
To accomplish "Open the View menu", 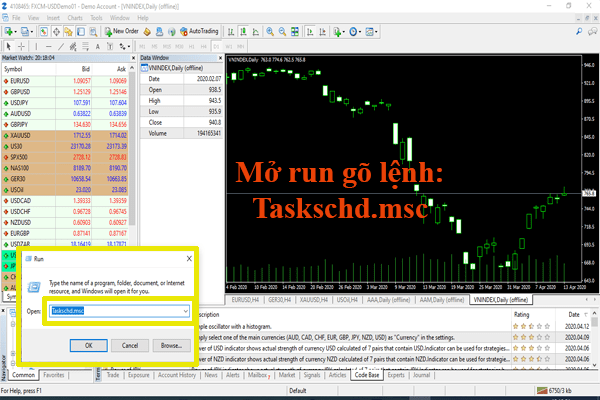I will [33, 18].
